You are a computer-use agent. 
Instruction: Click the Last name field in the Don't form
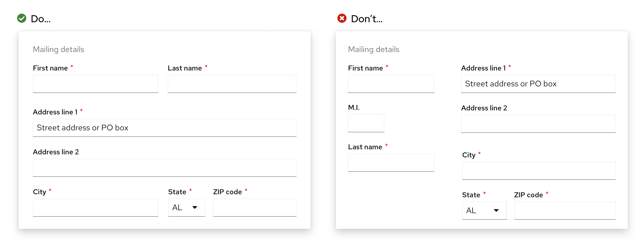point(391,163)
